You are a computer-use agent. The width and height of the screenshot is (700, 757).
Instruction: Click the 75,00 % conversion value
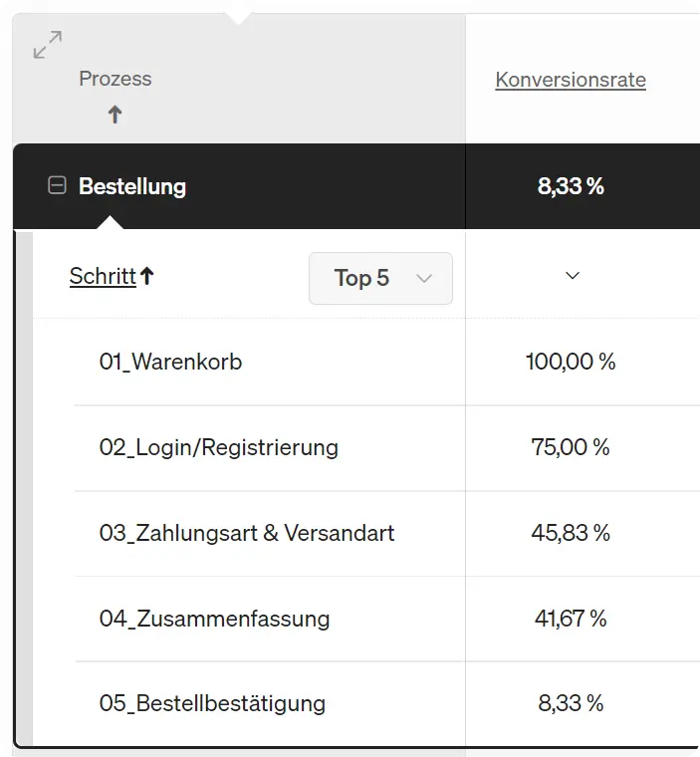coord(571,447)
